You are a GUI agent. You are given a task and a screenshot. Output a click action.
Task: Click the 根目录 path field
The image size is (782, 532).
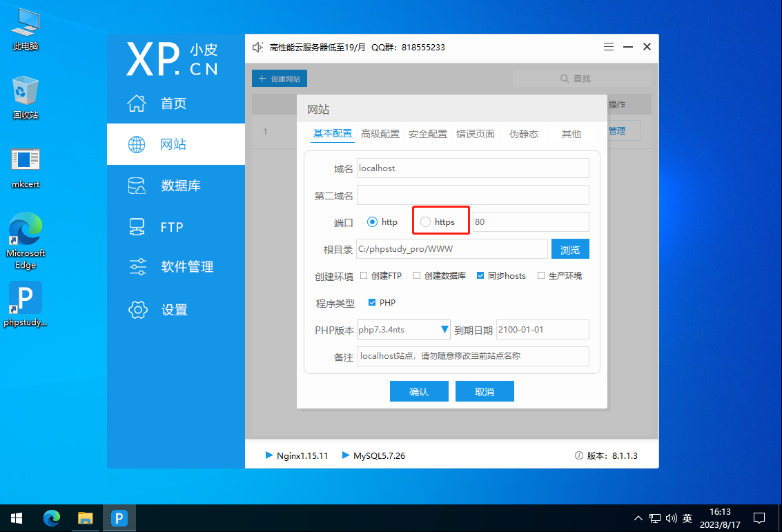(452, 249)
